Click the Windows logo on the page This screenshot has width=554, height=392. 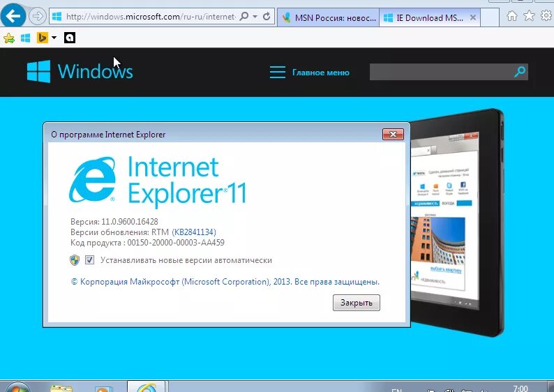click(80, 71)
